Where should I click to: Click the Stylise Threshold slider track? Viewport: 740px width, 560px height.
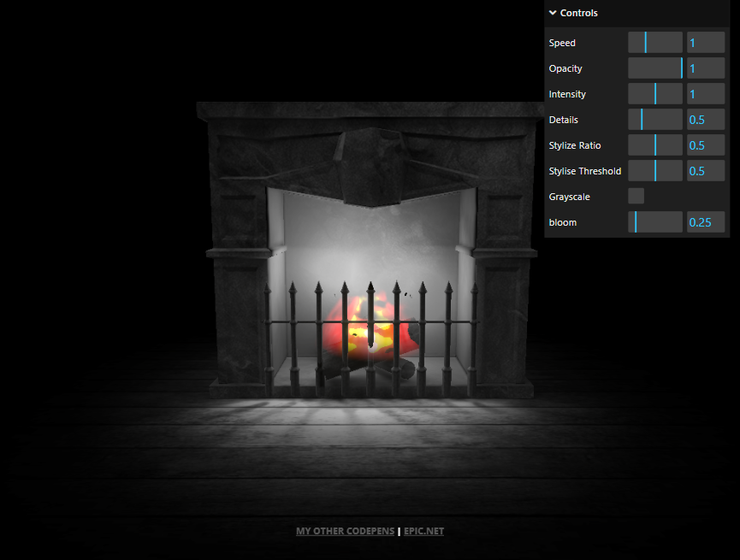(655, 171)
